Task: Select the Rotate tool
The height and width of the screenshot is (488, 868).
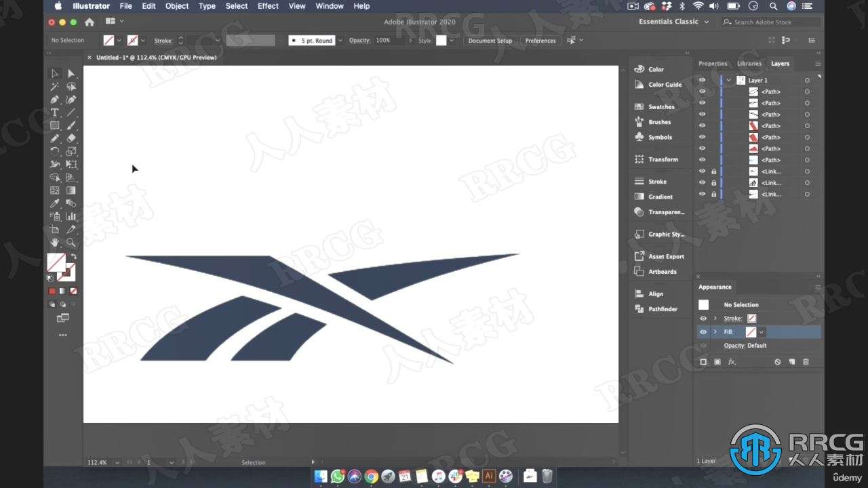Action: pos(55,151)
